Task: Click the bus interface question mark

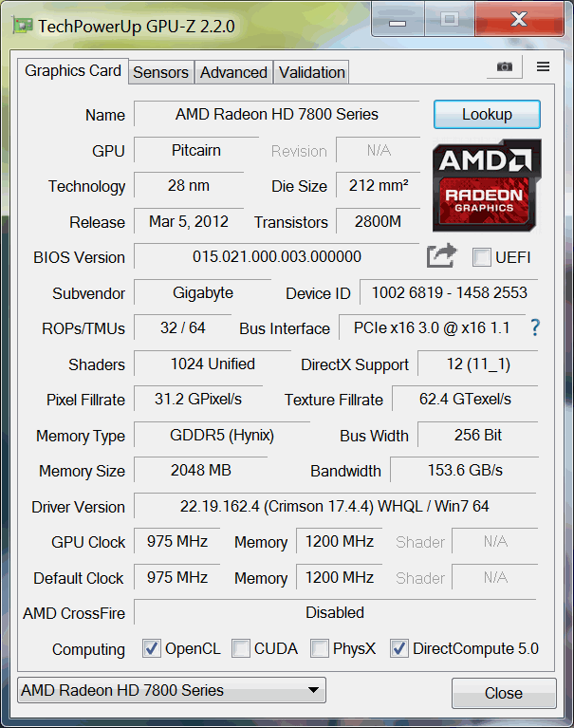Action: 535,327
